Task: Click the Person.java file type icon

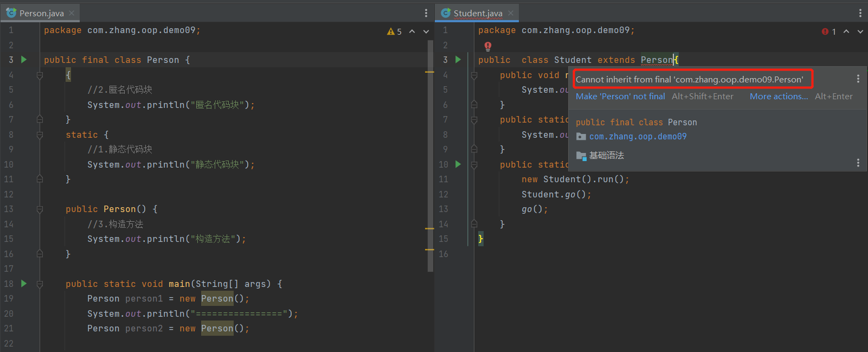Action: pos(11,13)
